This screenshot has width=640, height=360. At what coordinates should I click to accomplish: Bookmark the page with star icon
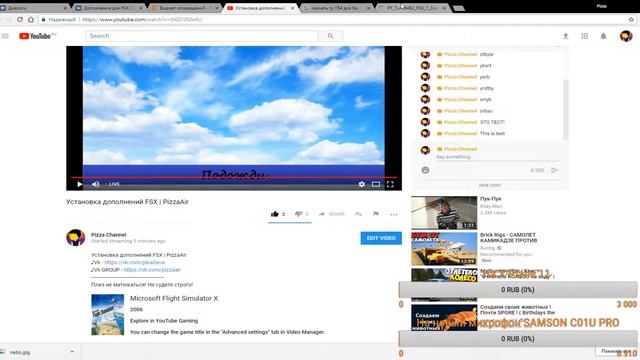pyautogui.click(x=631, y=20)
